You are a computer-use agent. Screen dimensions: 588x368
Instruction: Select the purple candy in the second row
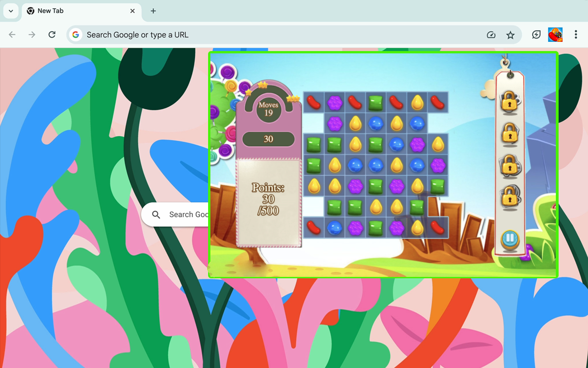click(335, 123)
